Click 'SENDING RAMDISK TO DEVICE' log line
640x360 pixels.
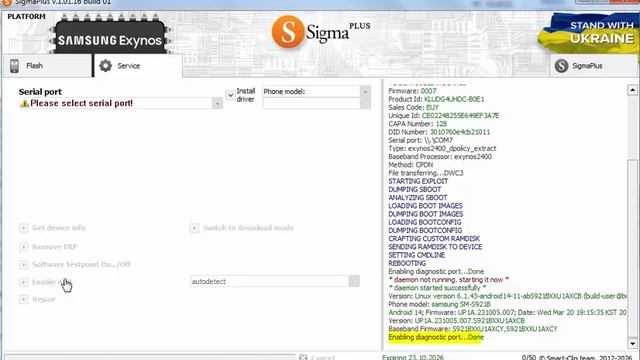point(435,247)
